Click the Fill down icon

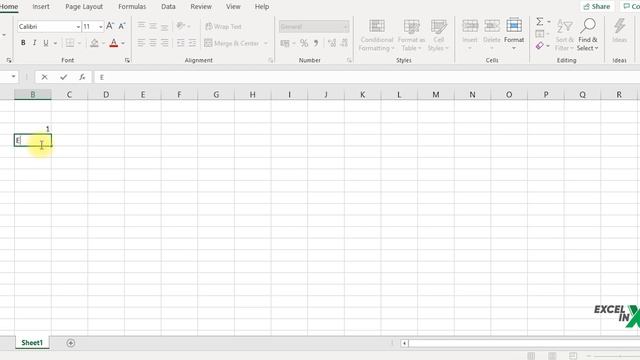540,33
